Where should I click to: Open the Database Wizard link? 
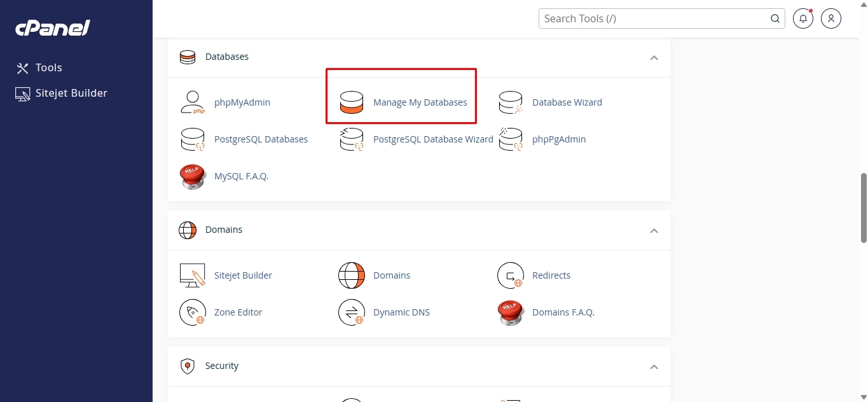(567, 102)
